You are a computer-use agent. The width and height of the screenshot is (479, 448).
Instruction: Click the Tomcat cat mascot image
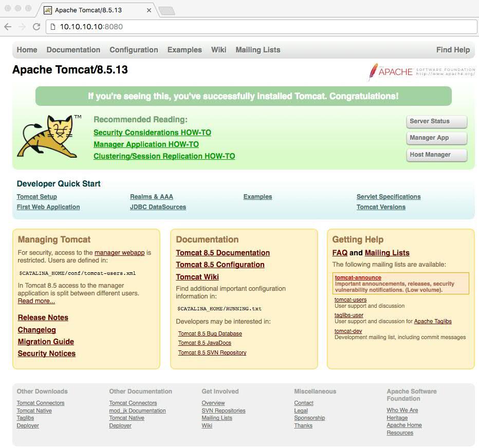pyautogui.click(x=49, y=138)
